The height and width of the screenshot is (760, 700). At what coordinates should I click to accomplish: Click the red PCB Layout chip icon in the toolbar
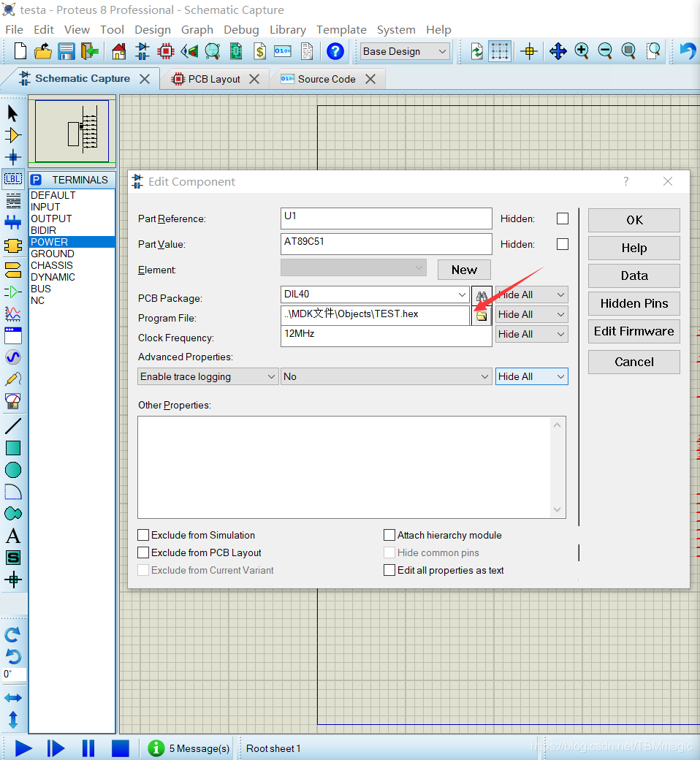click(166, 51)
